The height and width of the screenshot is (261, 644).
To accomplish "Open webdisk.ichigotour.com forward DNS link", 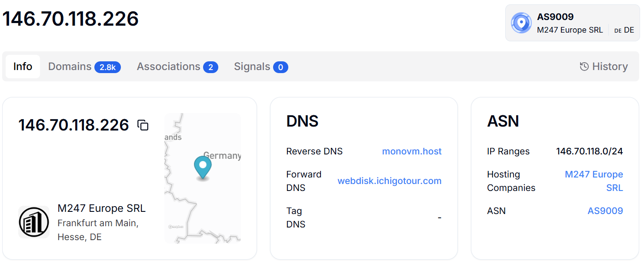I will tap(390, 181).
